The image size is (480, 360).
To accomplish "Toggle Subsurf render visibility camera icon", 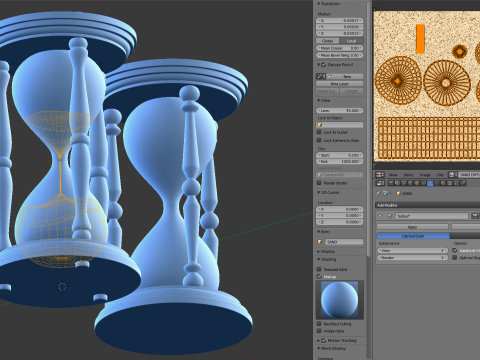I will click(x=475, y=216).
